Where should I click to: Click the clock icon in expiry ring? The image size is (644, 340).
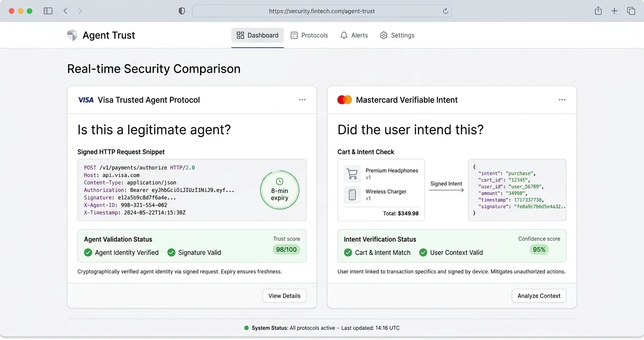(x=279, y=181)
